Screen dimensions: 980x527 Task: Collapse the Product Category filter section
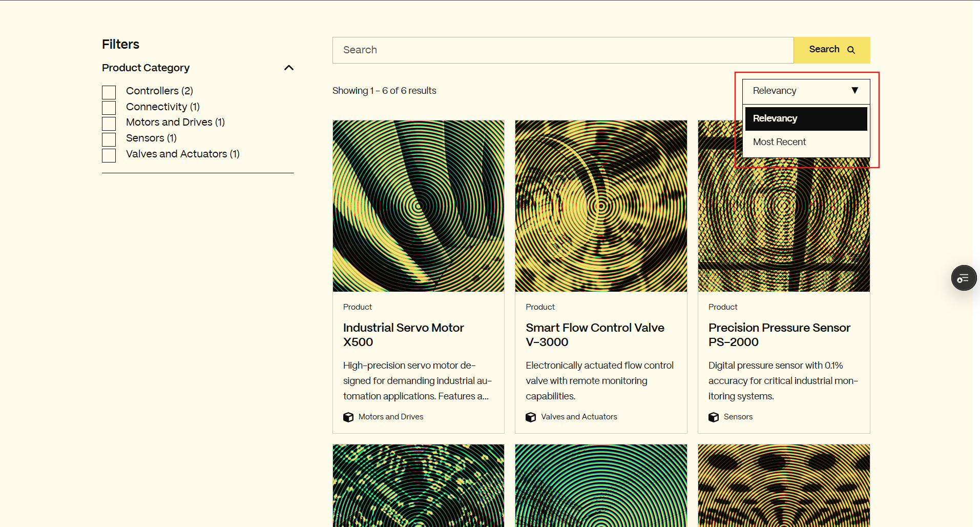pos(289,68)
